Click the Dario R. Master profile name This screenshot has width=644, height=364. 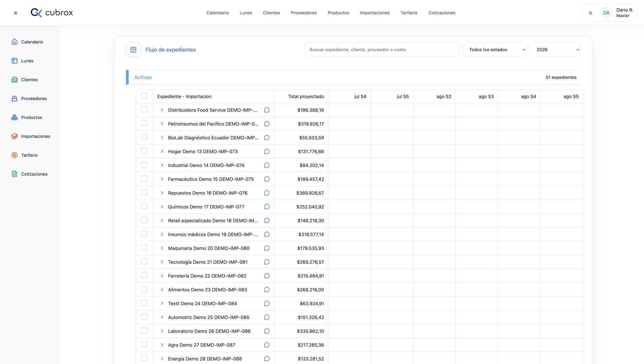(x=625, y=13)
